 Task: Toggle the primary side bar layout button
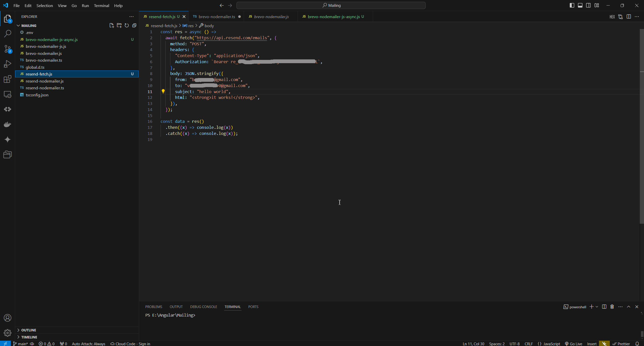click(x=572, y=5)
